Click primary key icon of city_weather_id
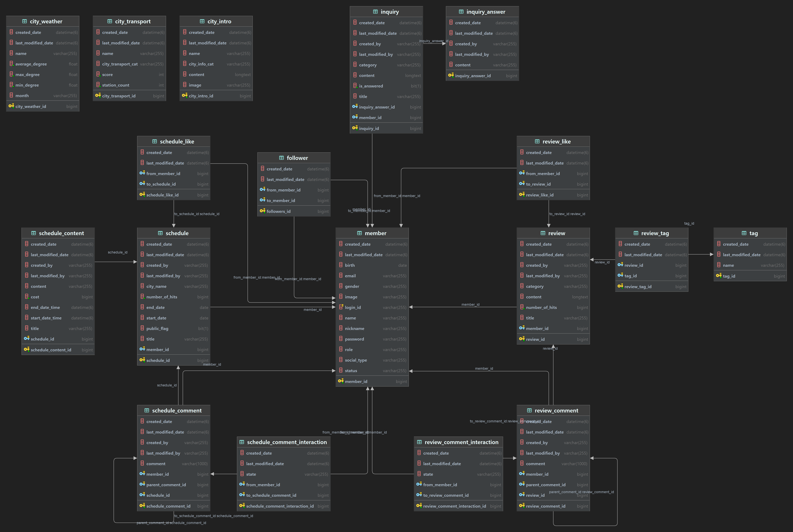Viewport: 793px width, 532px height. pyautogui.click(x=11, y=106)
